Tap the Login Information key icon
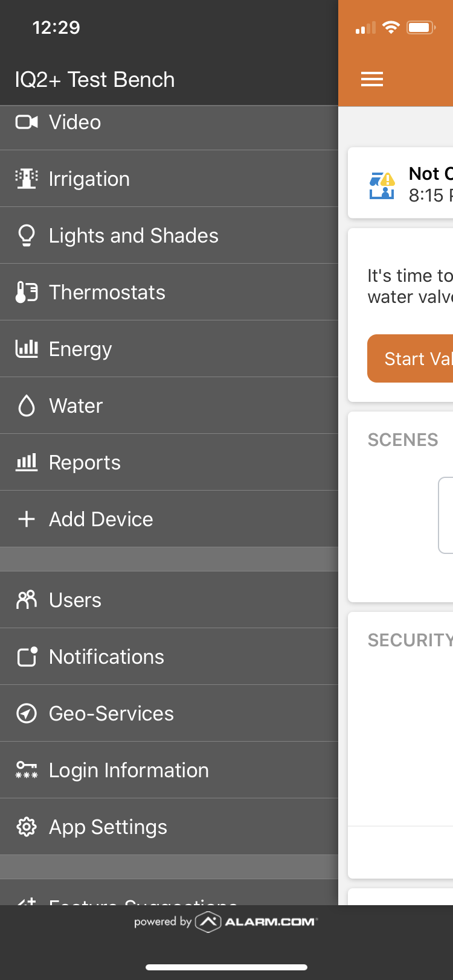Image resolution: width=453 pixels, height=980 pixels. 27,771
